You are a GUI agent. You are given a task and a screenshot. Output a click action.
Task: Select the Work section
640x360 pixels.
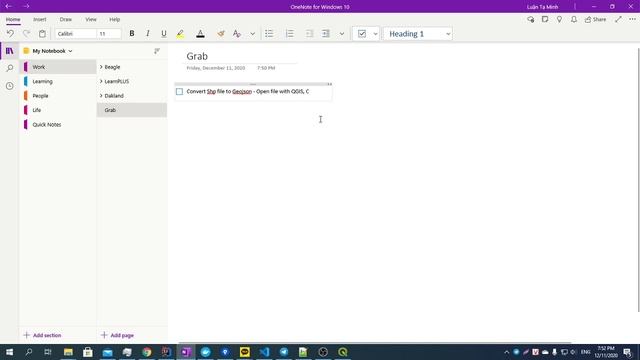(58, 67)
